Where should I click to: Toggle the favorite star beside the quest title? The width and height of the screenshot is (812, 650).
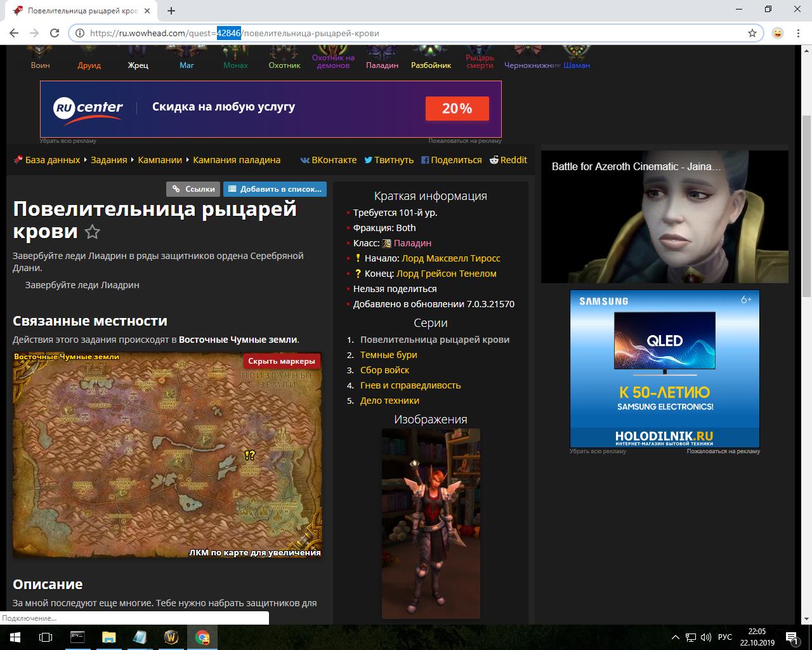tap(93, 232)
